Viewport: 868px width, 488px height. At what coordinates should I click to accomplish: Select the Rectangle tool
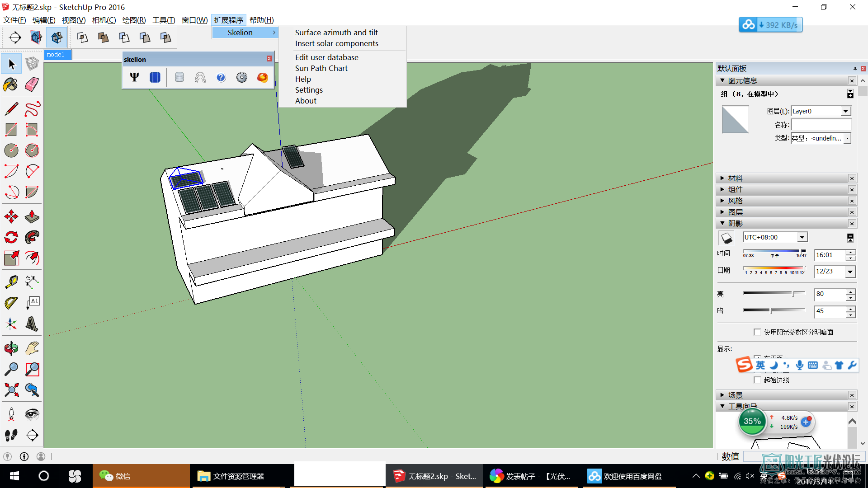(x=11, y=130)
